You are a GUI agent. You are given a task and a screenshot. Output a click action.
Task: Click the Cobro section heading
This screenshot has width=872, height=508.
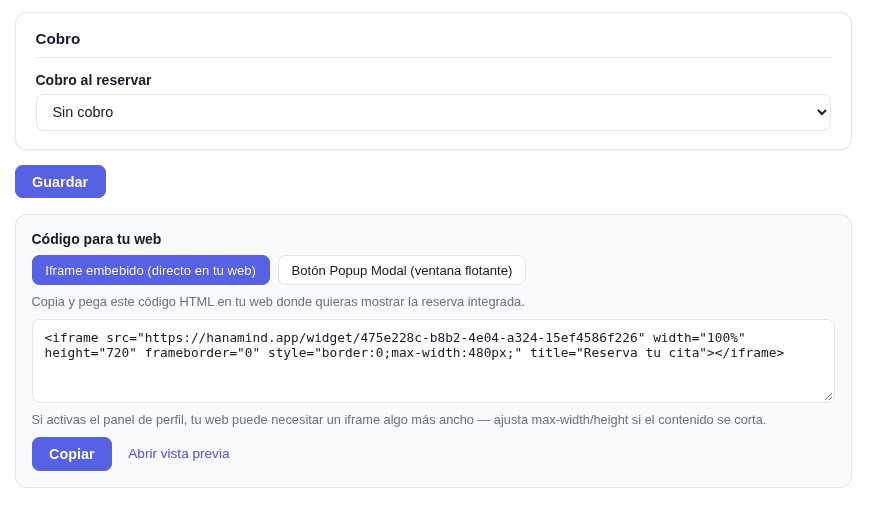[x=58, y=39]
